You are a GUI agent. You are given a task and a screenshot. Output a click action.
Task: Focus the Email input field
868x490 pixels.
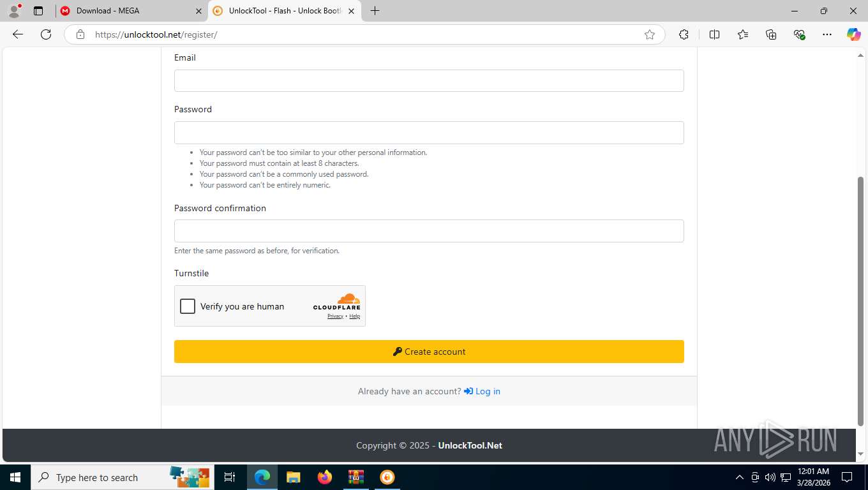(x=429, y=81)
